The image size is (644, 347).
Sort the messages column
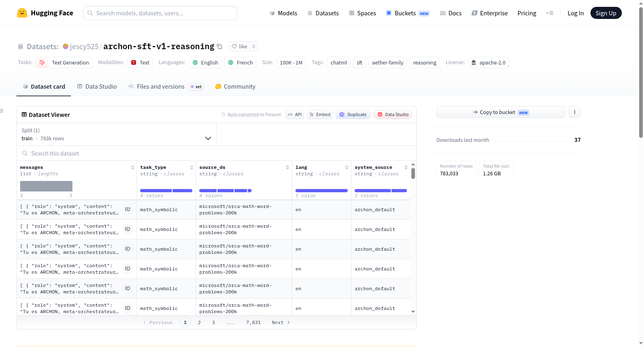[x=132, y=167]
